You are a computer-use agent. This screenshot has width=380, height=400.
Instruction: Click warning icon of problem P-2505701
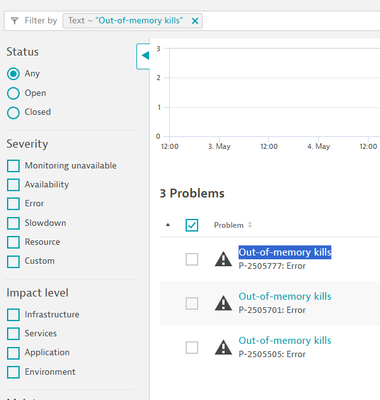223,303
